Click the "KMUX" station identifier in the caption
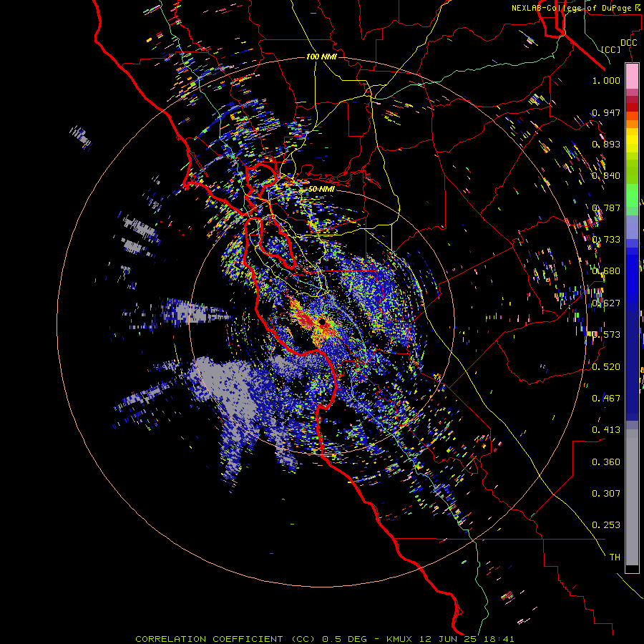644x644 pixels. pyautogui.click(x=400, y=639)
